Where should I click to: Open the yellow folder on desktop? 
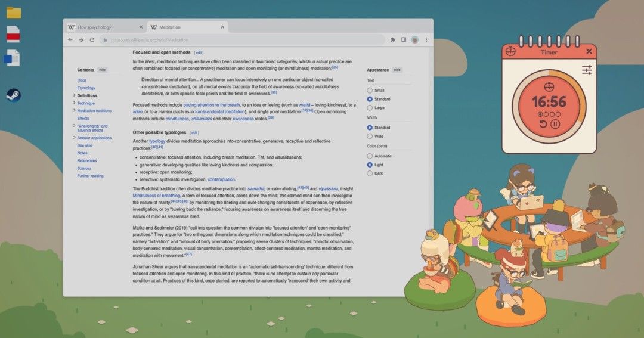click(x=13, y=13)
